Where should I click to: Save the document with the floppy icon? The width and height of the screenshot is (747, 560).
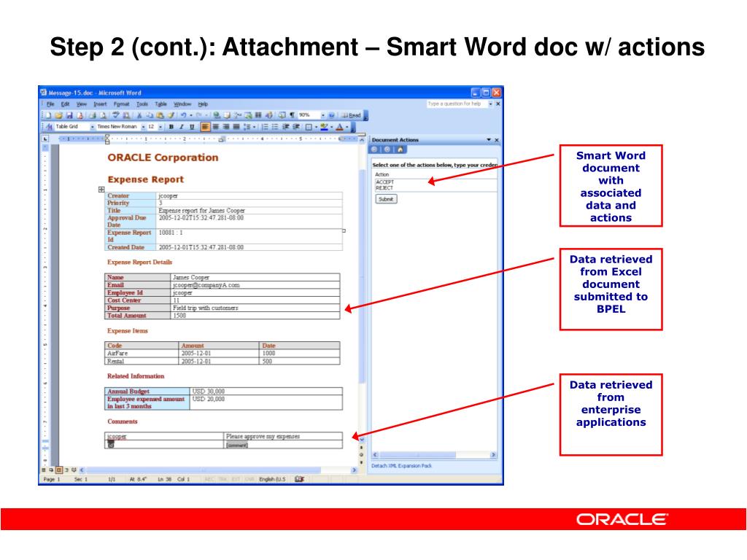pyautogui.click(x=69, y=115)
